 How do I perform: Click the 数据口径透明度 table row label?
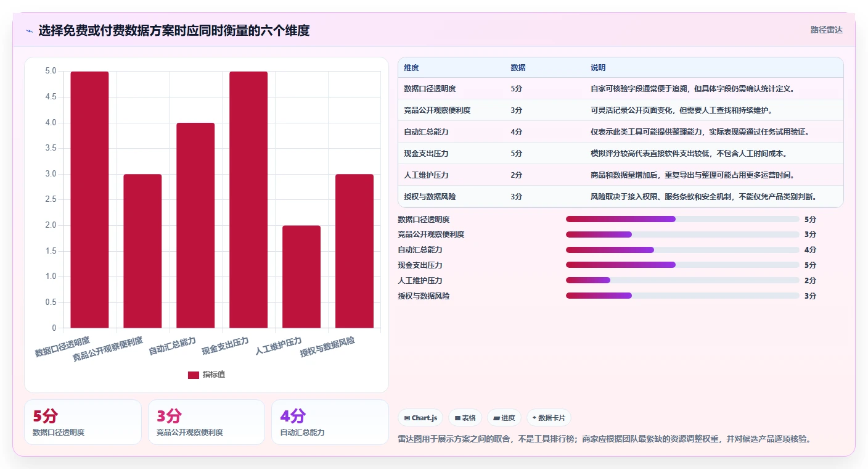(x=430, y=89)
